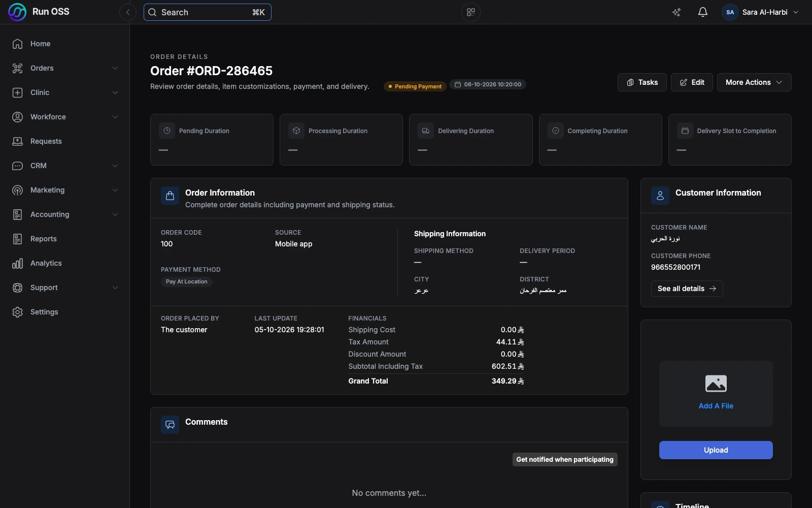Screen dimensions: 812x508
Task: Collapse the sidebar with the arrow icon
Action: coord(128,12)
